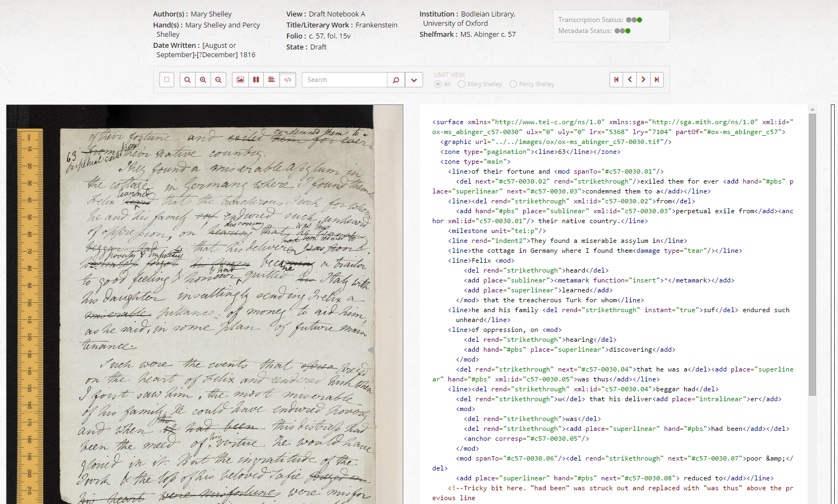Click the 'cottage in Germany' XML line
Screen dimensions: 838x504
click(595, 251)
